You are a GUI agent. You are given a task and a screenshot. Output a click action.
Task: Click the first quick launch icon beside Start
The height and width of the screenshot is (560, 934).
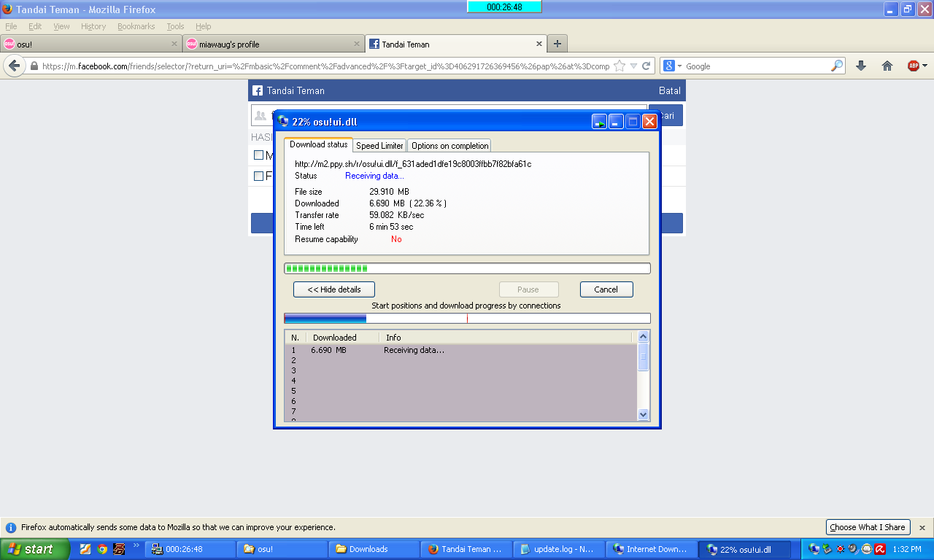[x=85, y=549]
